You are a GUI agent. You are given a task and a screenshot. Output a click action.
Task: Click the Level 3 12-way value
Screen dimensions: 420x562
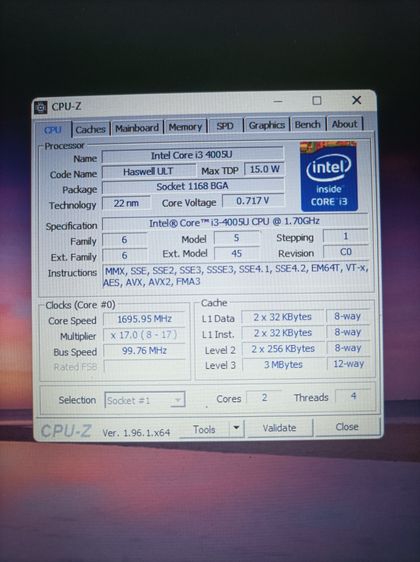pos(348,364)
